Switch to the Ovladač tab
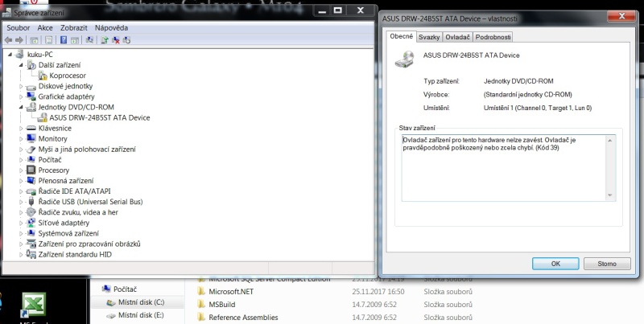 457,37
